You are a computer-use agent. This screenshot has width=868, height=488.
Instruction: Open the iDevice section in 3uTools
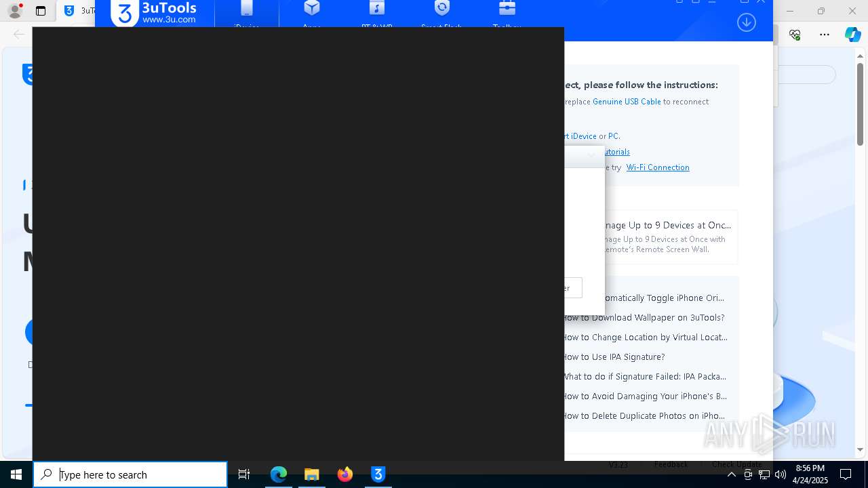(247, 14)
